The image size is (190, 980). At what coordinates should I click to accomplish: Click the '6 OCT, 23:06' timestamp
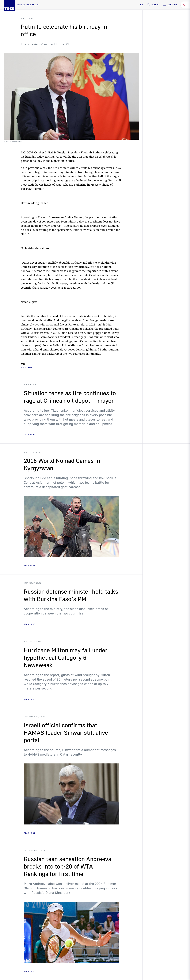27,18
